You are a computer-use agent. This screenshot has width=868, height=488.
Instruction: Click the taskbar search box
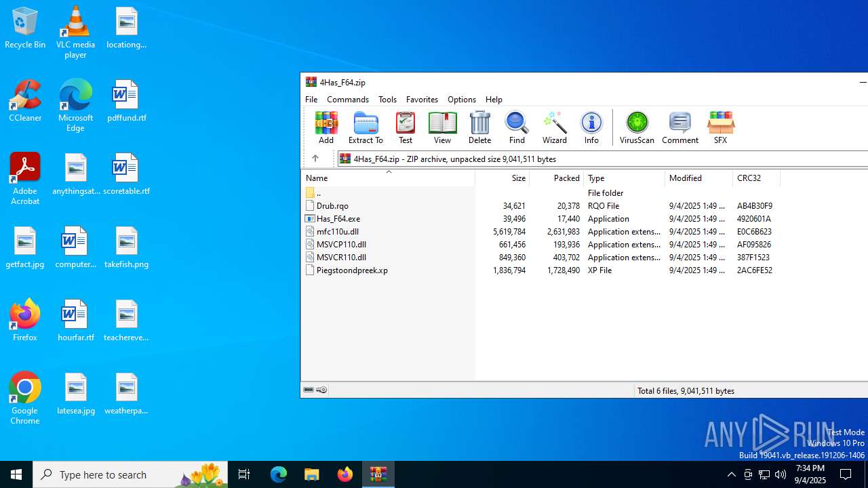coord(130,474)
